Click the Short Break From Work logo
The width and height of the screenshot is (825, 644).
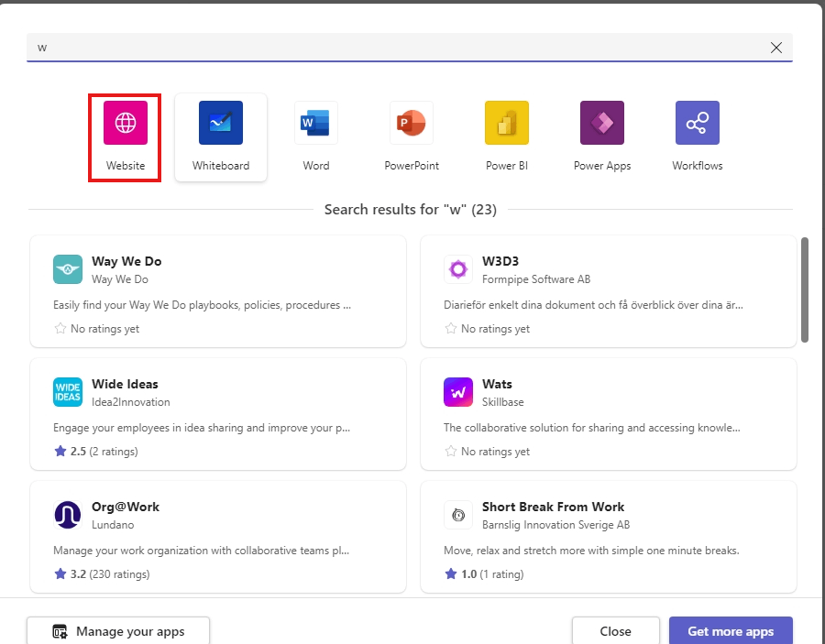[x=458, y=515]
